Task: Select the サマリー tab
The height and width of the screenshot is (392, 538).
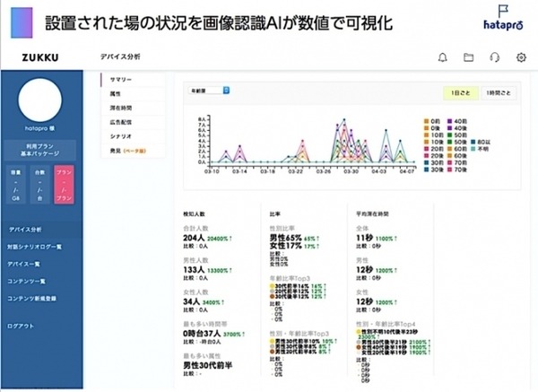Action: coord(121,79)
